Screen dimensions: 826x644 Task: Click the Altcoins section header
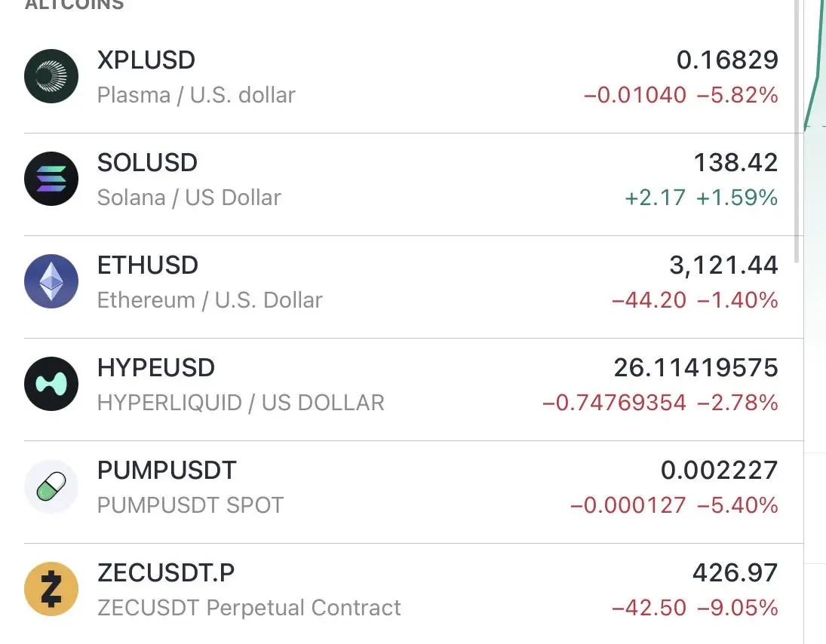(x=74, y=5)
